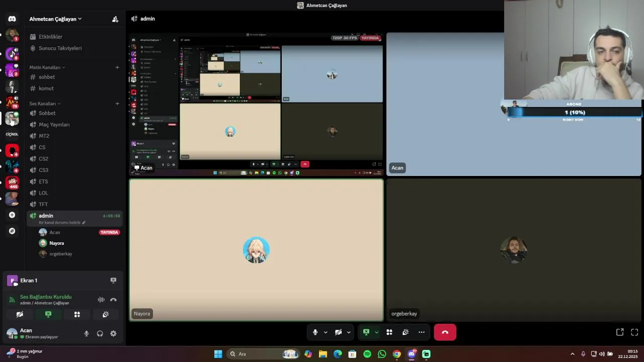Open File Explorer from the taskbar
Viewport: 644px width, 362px height.
click(x=323, y=354)
